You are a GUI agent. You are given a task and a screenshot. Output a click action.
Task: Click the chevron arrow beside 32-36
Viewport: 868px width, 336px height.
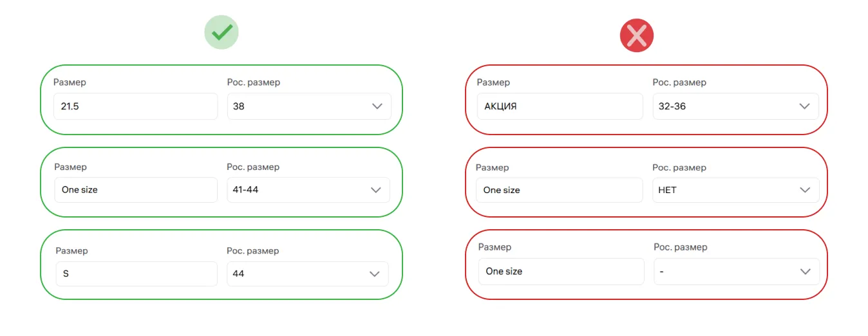click(x=804, y=106)
